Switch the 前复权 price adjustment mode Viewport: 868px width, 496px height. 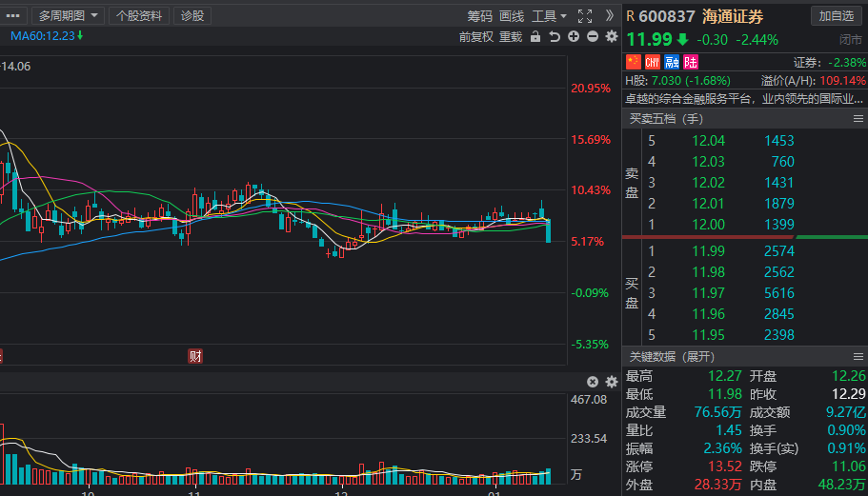476,37
